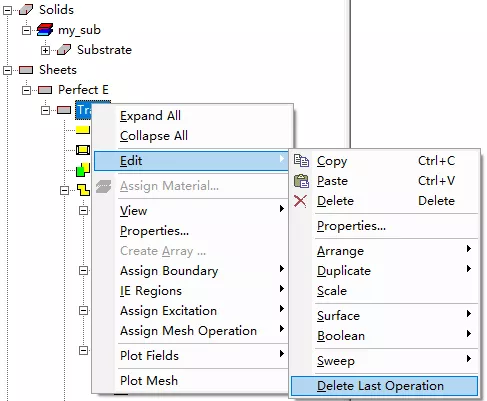Choose Paste Ctrl+V in Edit submenu

tap(385, 181)
